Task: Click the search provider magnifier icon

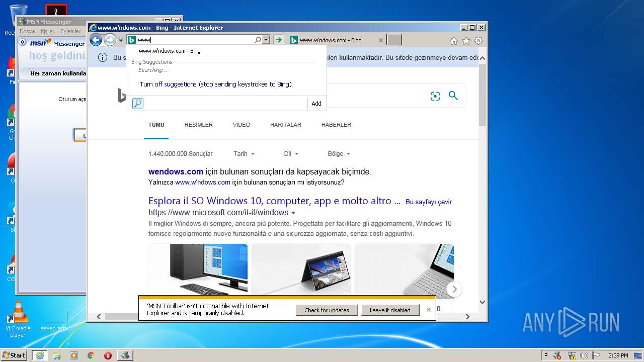Action: [x=138, y=104]
